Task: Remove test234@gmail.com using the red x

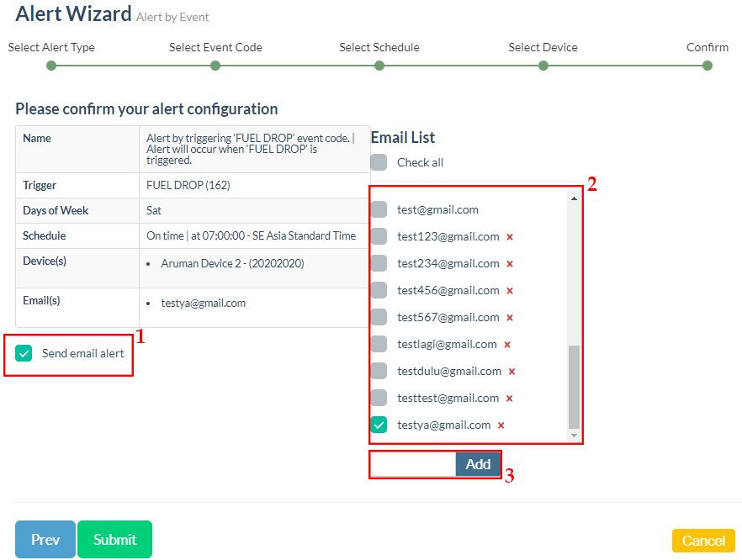Action: (x=510, y=264)
